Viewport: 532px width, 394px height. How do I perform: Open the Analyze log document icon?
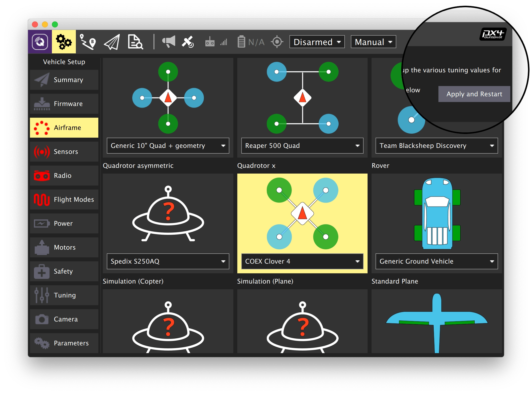pos(135,42)
